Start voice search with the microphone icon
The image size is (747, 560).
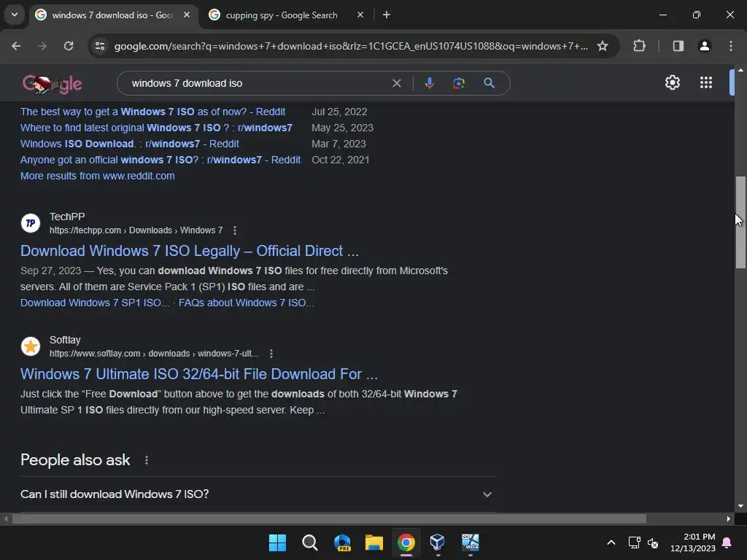429,83
